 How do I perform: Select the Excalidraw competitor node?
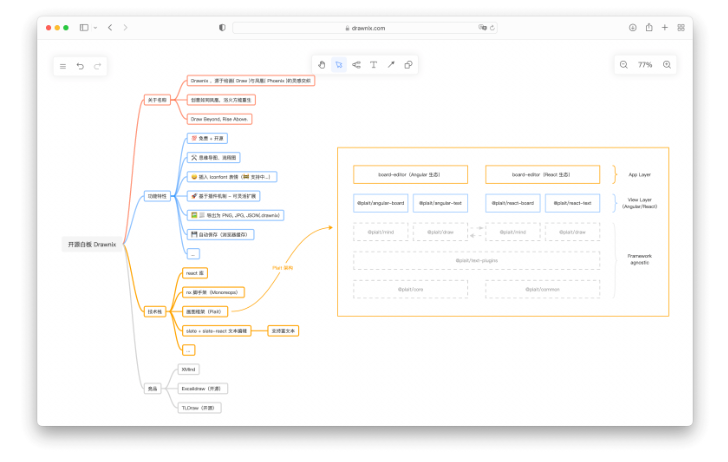[x=202, y=389]
